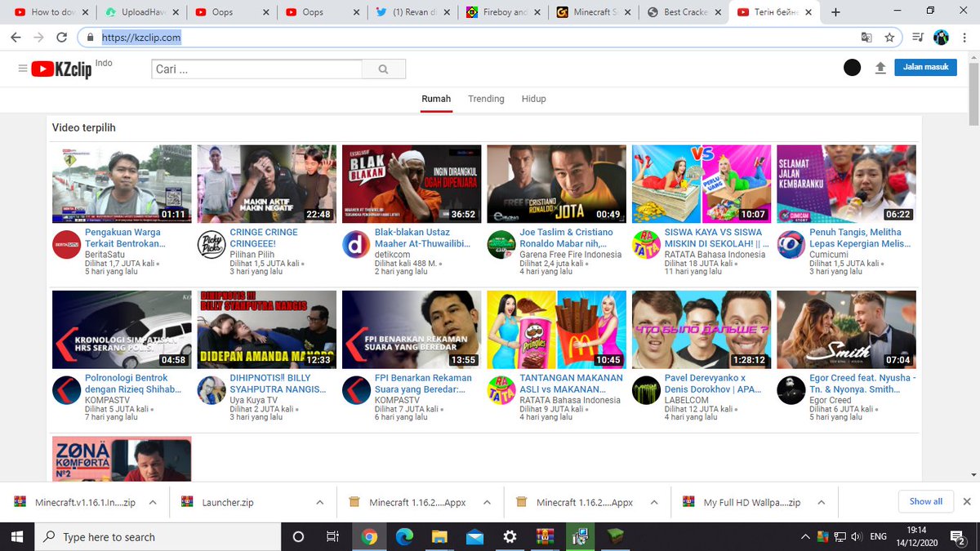The width and height of the screenshot is (980, 551).
Task: Open FPI Benarkan Rekaman Suara link
Action: (423, 384)
